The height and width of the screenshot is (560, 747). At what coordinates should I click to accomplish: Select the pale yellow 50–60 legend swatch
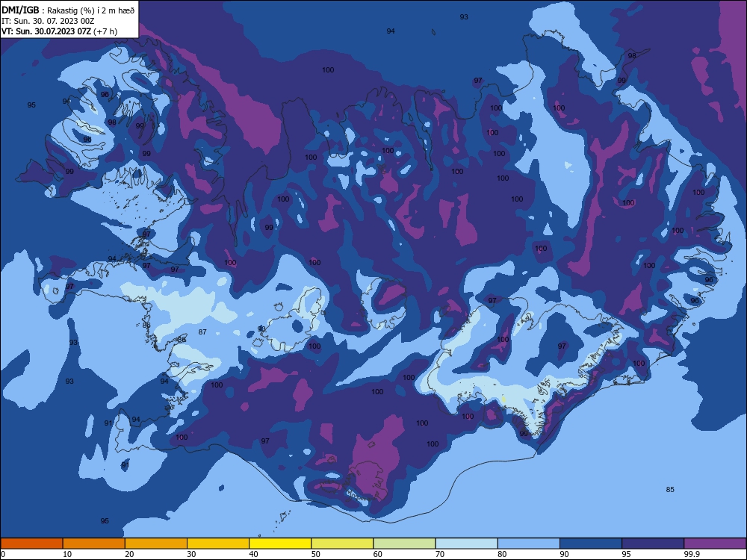pos(343,544)
